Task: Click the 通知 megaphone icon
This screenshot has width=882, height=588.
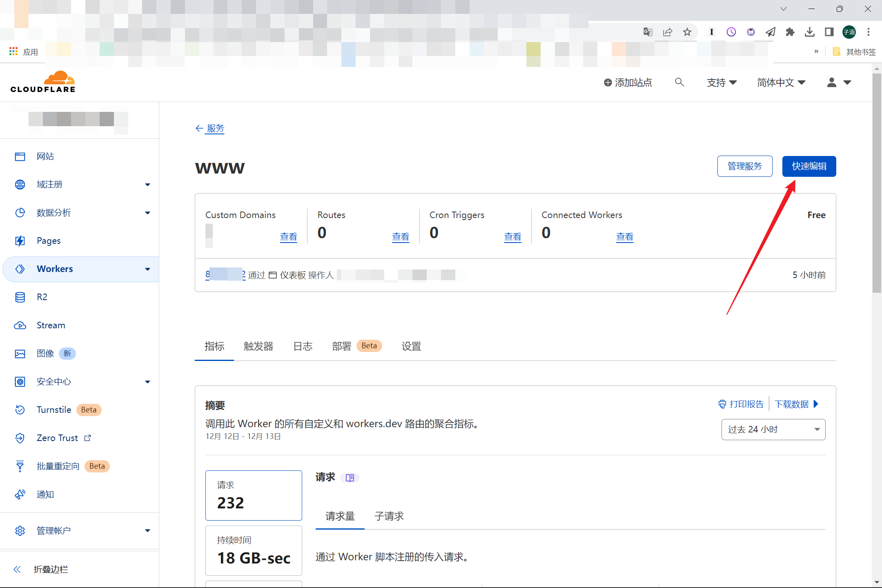Action: [x=20, y=494]
